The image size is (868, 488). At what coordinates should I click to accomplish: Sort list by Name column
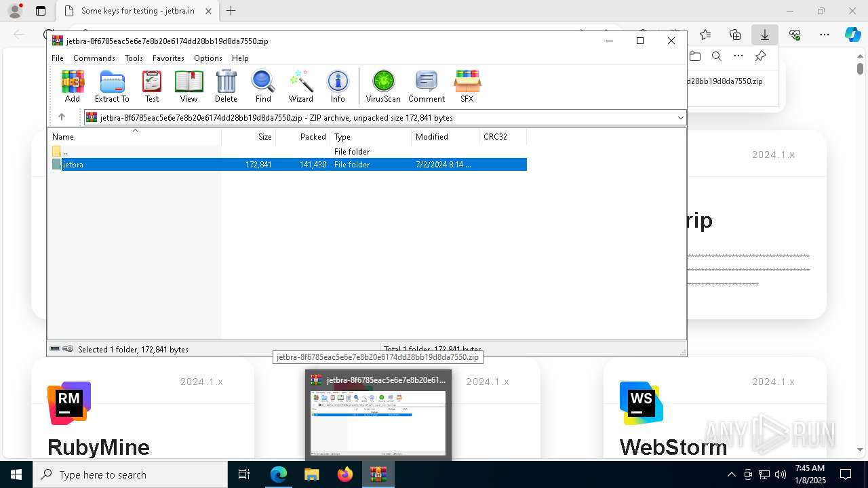point(134,136)
